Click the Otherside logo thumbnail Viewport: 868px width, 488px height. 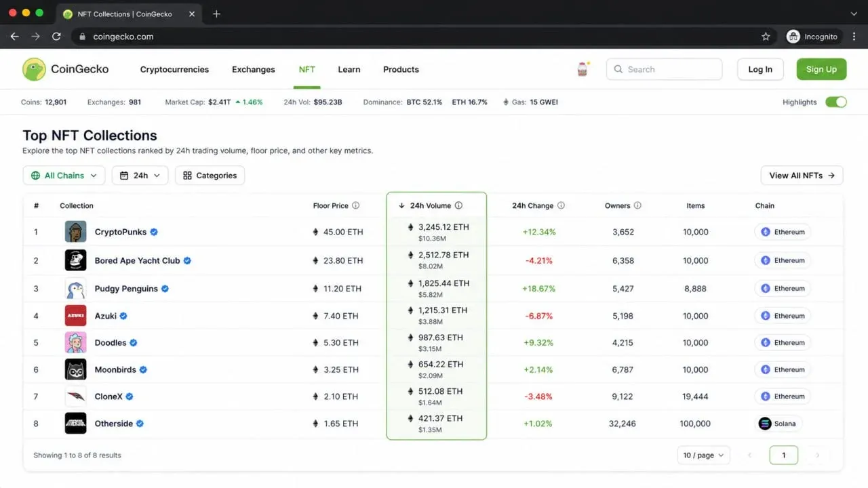point(75,424)
